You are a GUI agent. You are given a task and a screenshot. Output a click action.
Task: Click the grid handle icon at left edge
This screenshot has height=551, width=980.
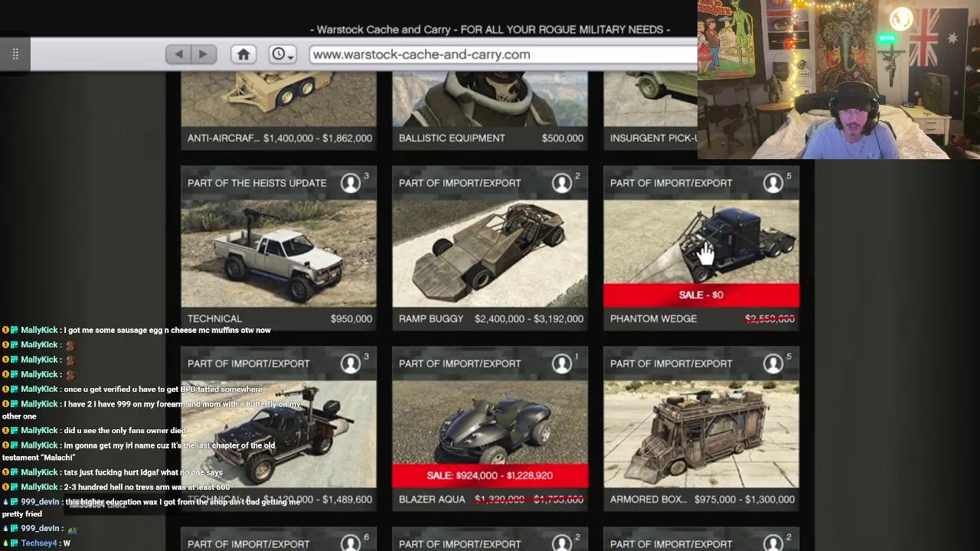[x=15, y=54]
